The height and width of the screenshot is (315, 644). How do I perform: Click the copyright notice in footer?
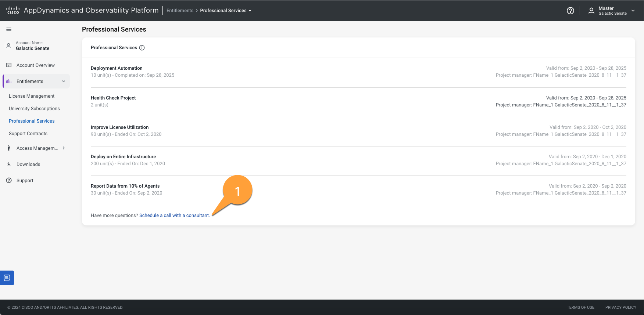pos(65,307)
